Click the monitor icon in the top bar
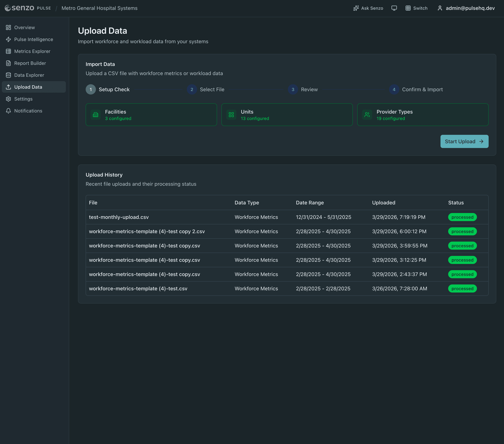 point(394,8)
